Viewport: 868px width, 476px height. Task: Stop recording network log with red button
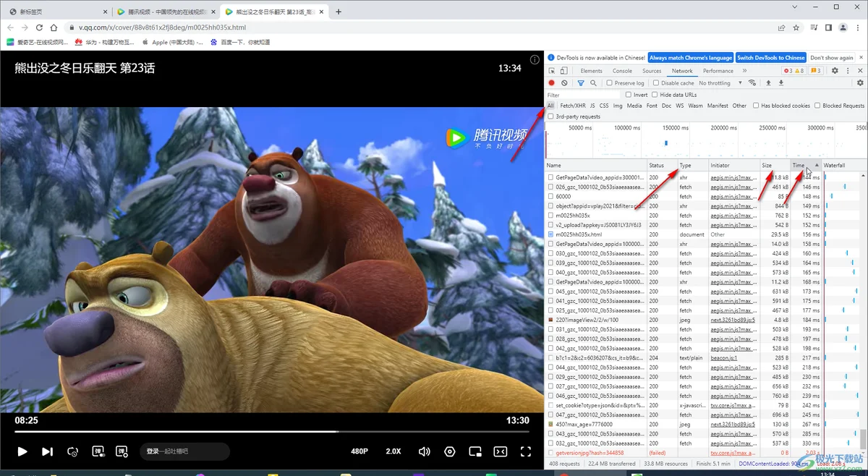[551, 83]
